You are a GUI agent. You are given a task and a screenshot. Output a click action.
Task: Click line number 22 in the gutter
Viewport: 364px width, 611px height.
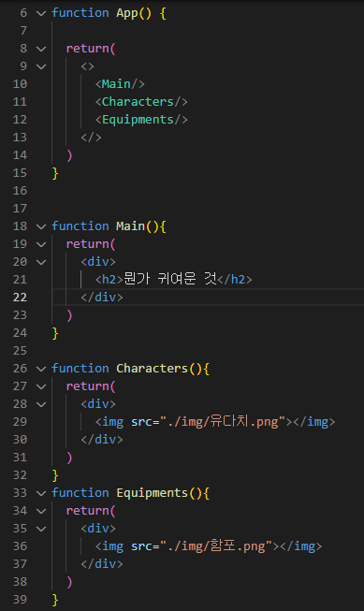point(20,298)
